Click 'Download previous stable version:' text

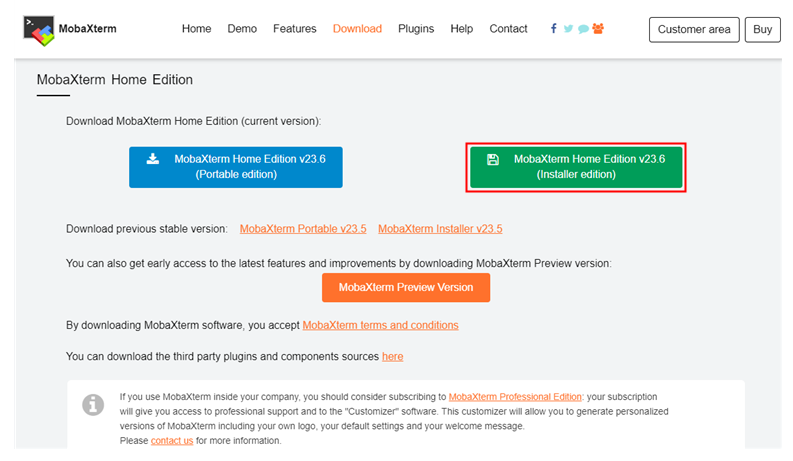tap(147, 229)
